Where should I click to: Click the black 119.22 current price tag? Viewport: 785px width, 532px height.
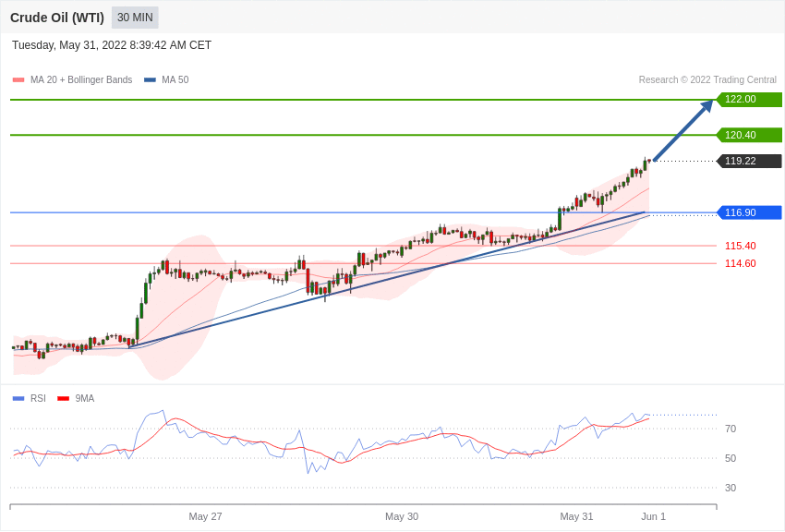pyautogui.click(x=749, y=161)
